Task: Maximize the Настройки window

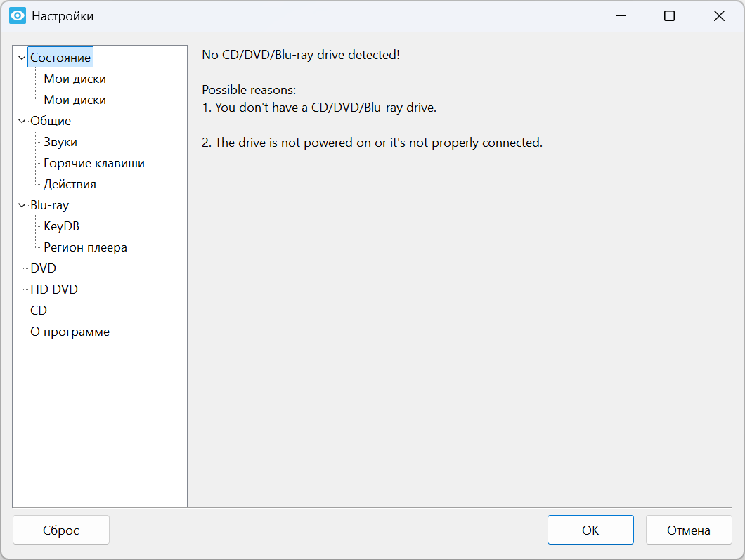Action: [669, 16]
